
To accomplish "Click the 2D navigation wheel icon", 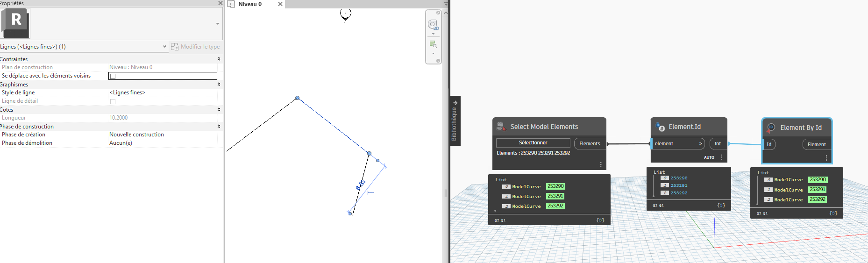I will tap(433, 24).
